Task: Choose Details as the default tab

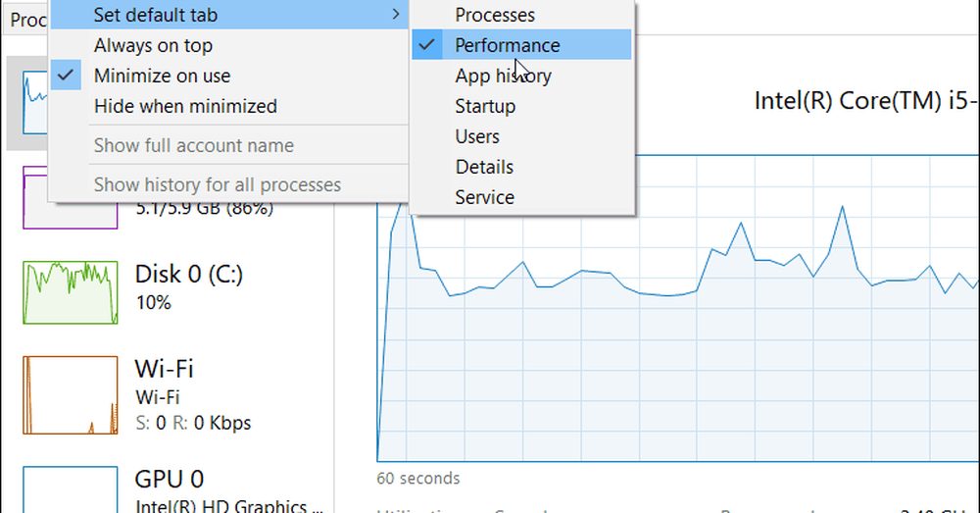Action: [484, 167]
